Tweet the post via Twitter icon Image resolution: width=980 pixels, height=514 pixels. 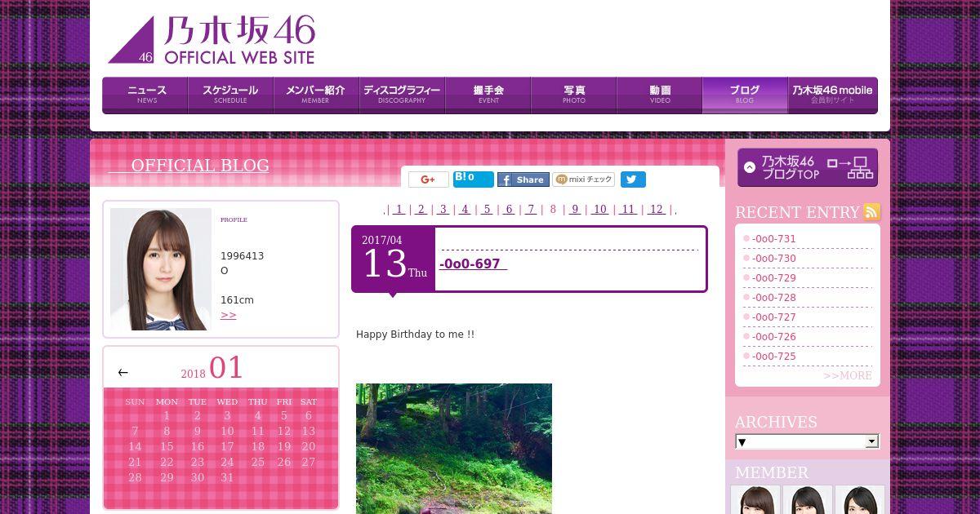point(633,179)
